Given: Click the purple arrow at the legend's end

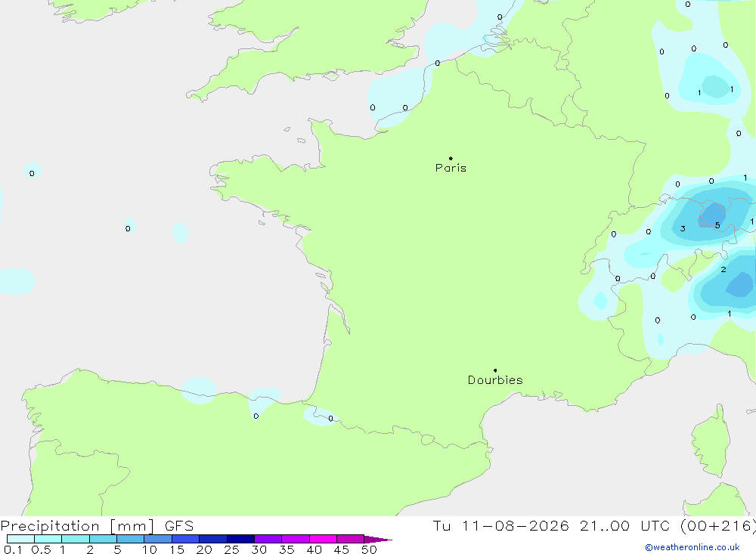Looking at the screenshot, I should 378,539.
